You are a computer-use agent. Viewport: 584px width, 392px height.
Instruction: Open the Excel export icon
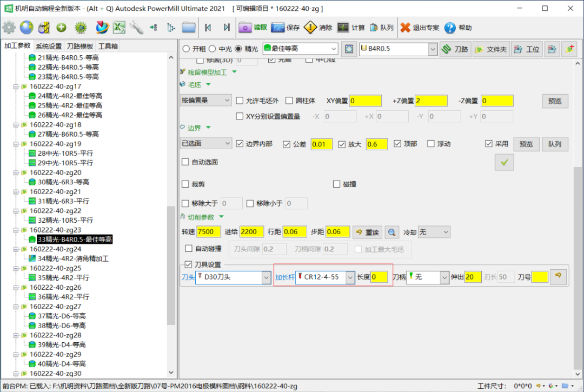pos(120,28)
